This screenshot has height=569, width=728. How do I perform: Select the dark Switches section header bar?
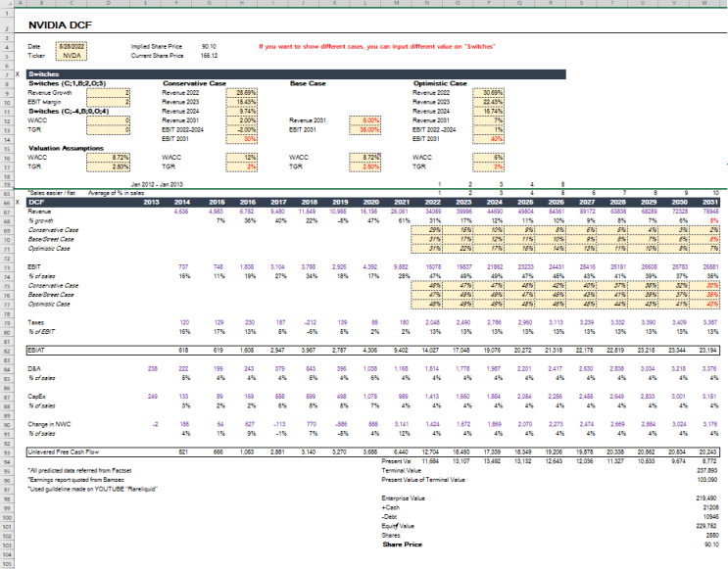click(296, 74)
